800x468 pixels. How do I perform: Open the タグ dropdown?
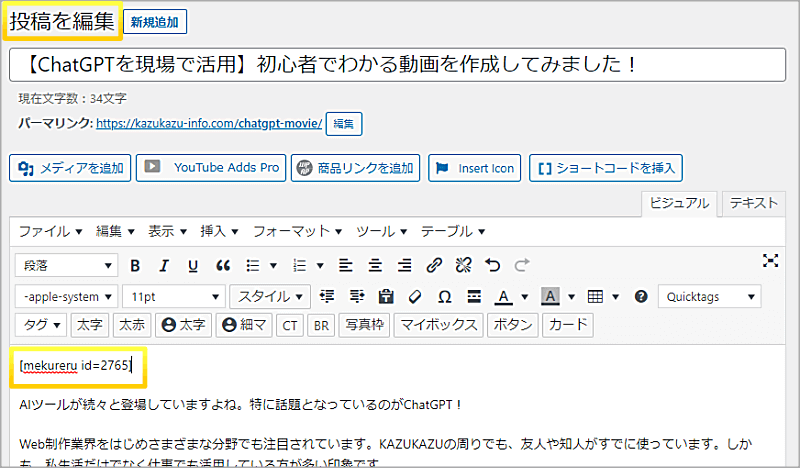point(41,325)
